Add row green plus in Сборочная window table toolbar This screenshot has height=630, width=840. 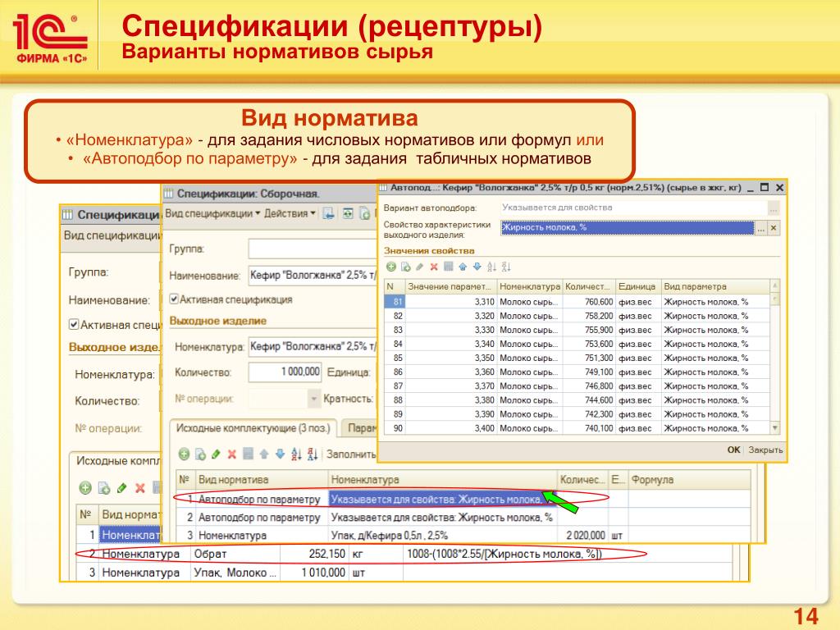pos(184,454)
